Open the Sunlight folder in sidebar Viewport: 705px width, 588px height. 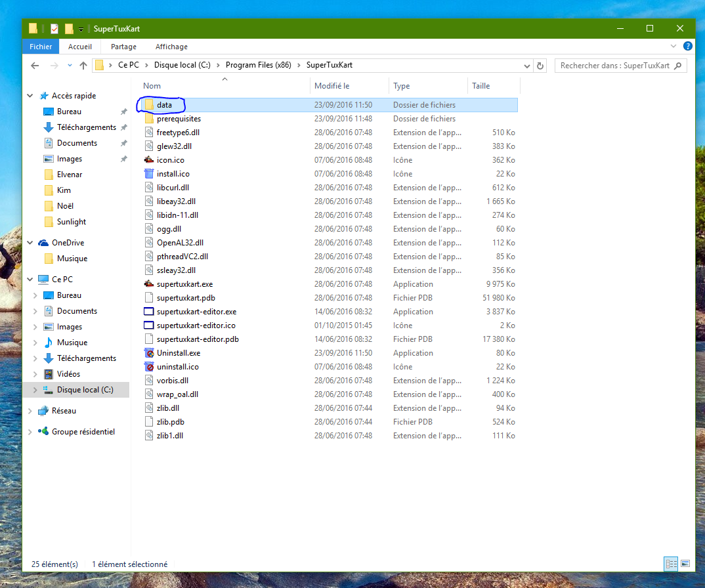pyautogui.click(x=71, y=222)
